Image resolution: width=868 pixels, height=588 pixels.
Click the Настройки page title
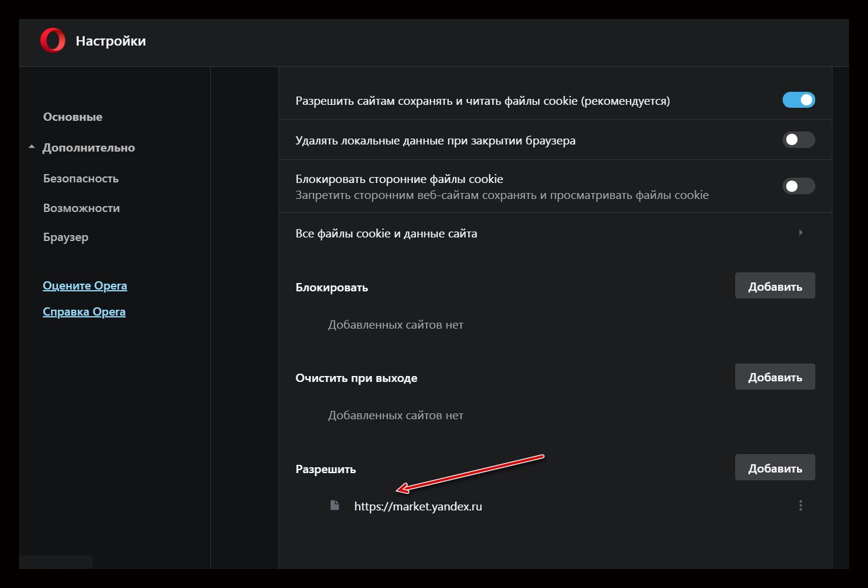click(111, 41)
